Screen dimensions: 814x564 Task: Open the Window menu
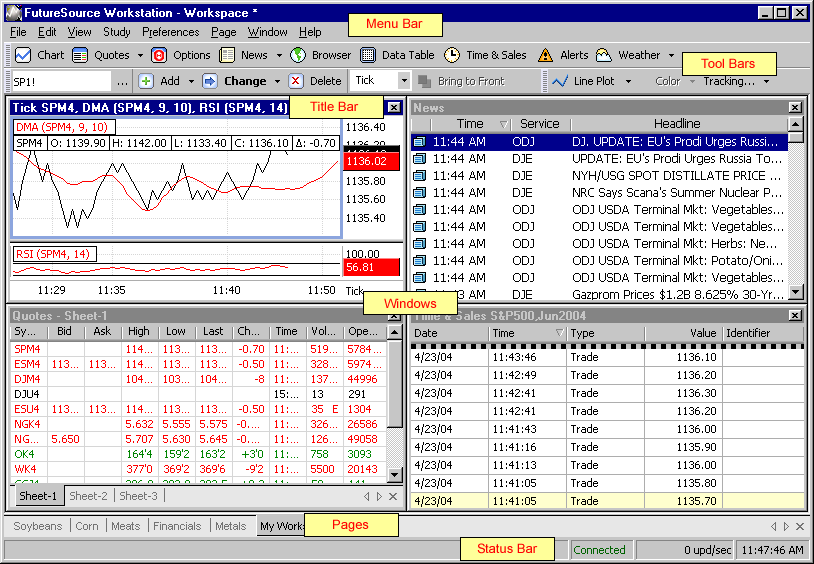[x=267, y=32]
